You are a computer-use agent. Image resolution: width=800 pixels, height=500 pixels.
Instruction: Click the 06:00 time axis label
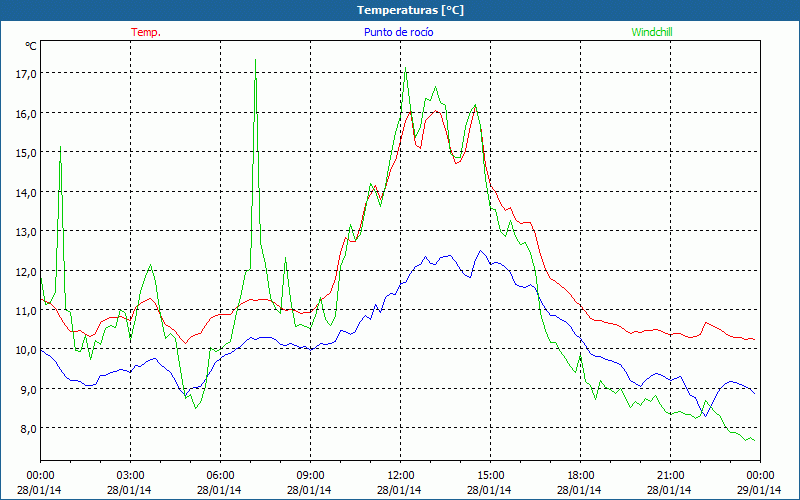click(220, 476)
